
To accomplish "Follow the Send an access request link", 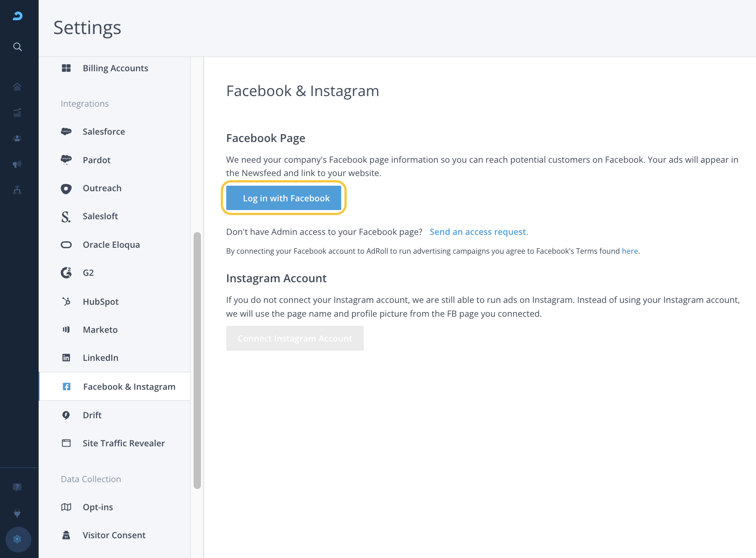I will [479, 232].
